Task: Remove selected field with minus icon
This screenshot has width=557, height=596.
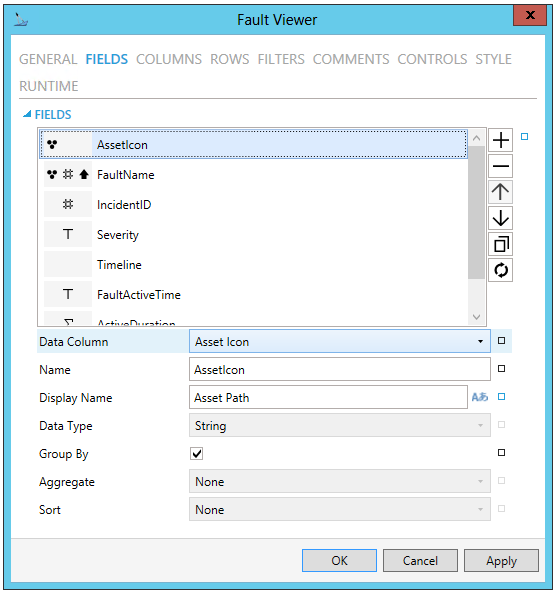Action: (500, 166)
